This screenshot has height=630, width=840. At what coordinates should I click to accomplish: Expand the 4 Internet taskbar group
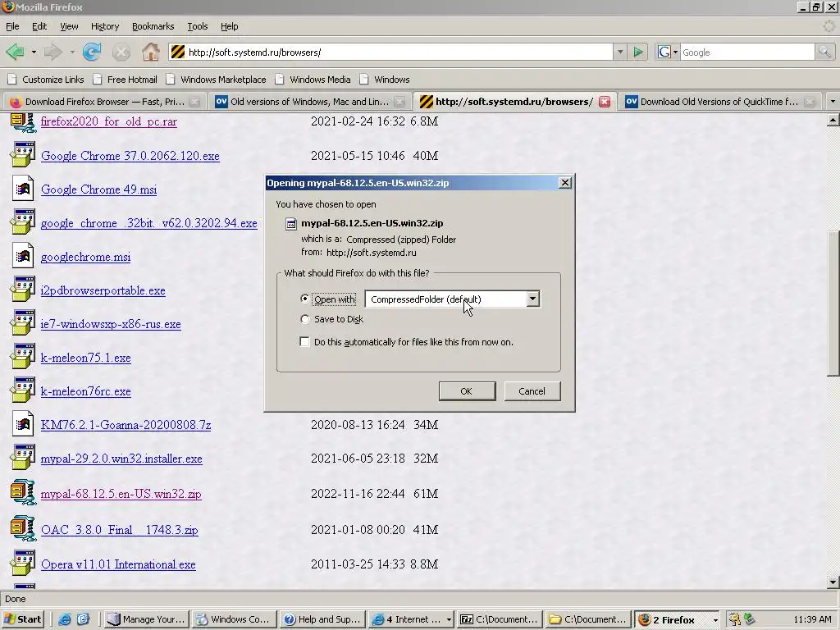pyautogui.click(x=449, y=620)
